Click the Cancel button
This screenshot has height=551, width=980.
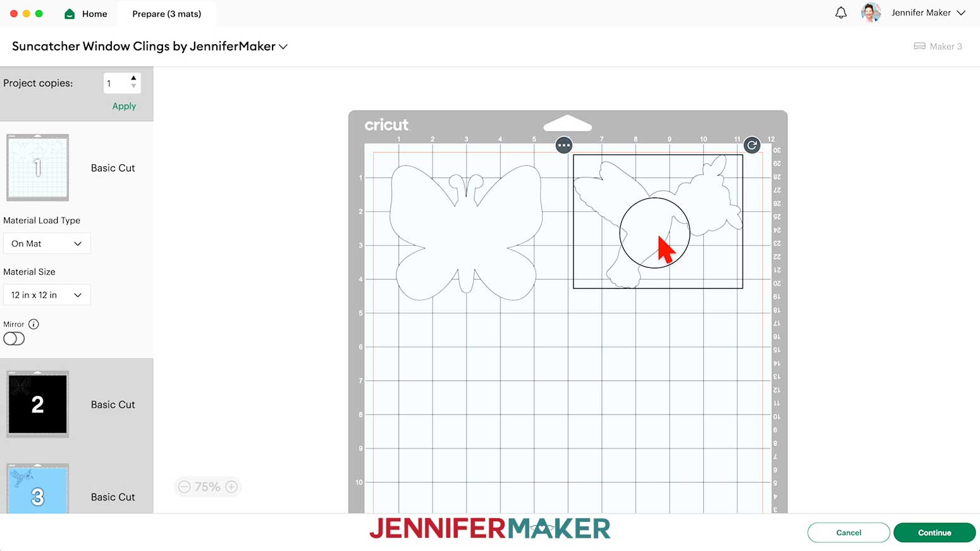pos(848,533)
